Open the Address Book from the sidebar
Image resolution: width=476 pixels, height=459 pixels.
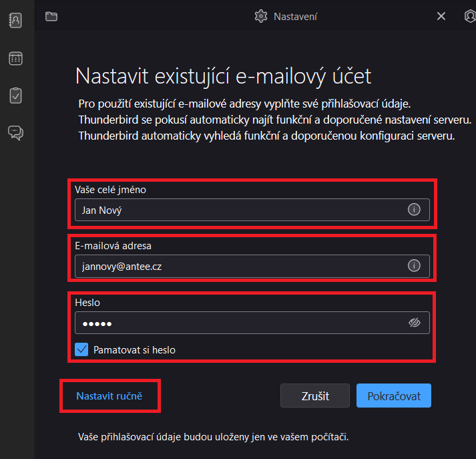(x=15, y=20)
